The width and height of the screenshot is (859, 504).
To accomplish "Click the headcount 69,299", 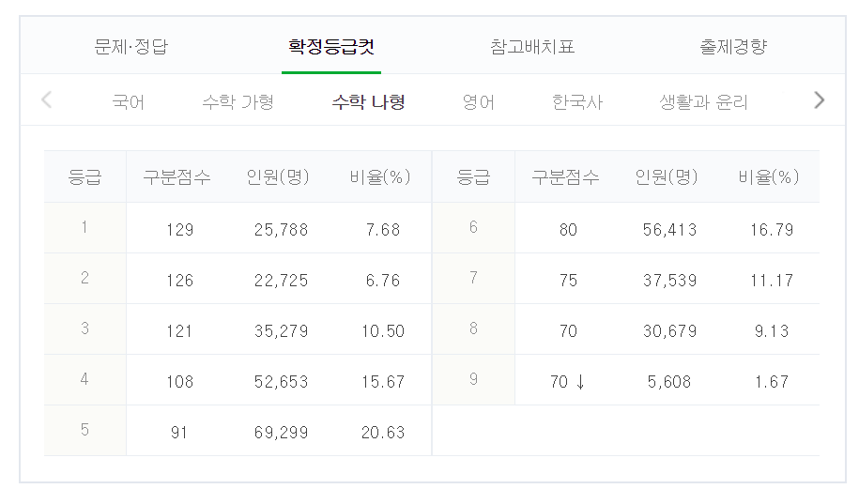I will (x=281, y=433).
